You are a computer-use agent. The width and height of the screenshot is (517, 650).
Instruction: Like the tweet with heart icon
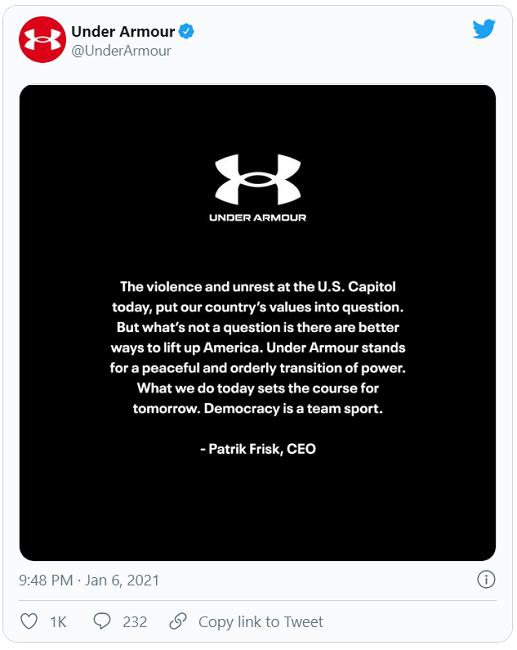29,621
